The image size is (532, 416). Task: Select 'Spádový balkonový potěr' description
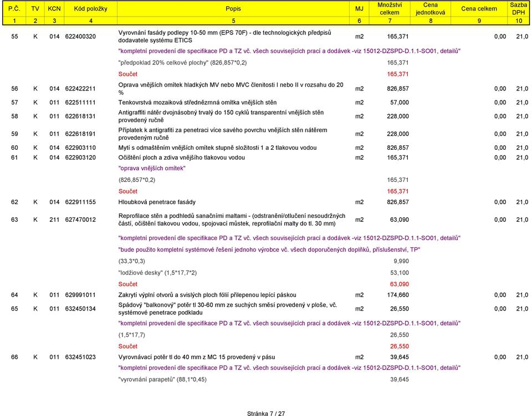click(228, 309)
